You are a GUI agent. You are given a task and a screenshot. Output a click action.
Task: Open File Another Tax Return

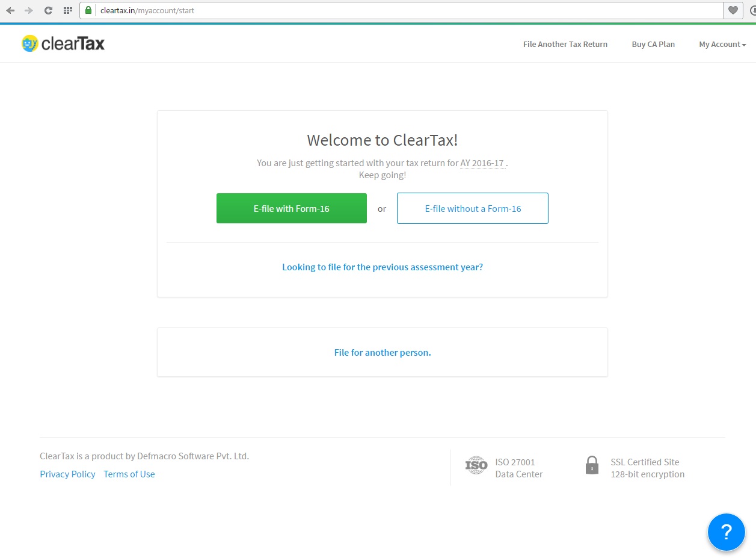[565, 44]
